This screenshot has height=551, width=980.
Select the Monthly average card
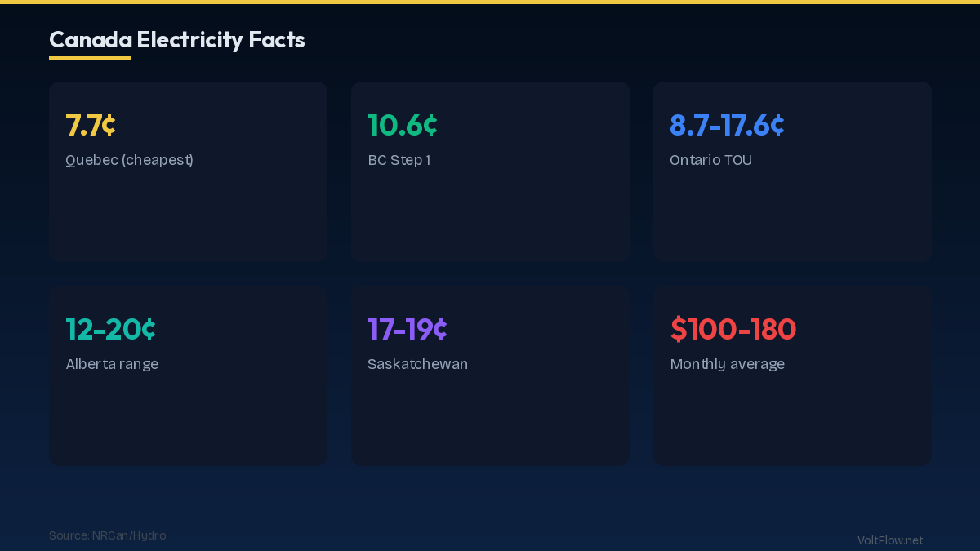coord(792,416)
